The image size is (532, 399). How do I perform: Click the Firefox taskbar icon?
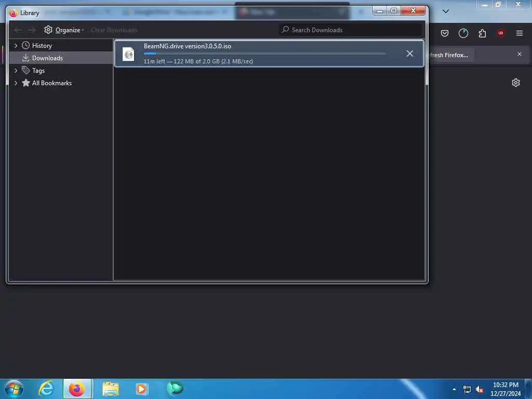tap(77, 389)
